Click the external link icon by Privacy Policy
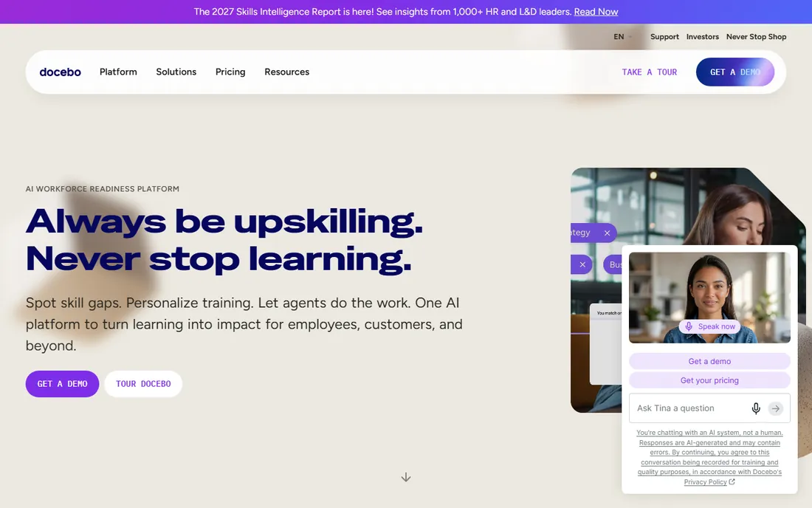Screen dimensions: 812x508 point(732,481)
